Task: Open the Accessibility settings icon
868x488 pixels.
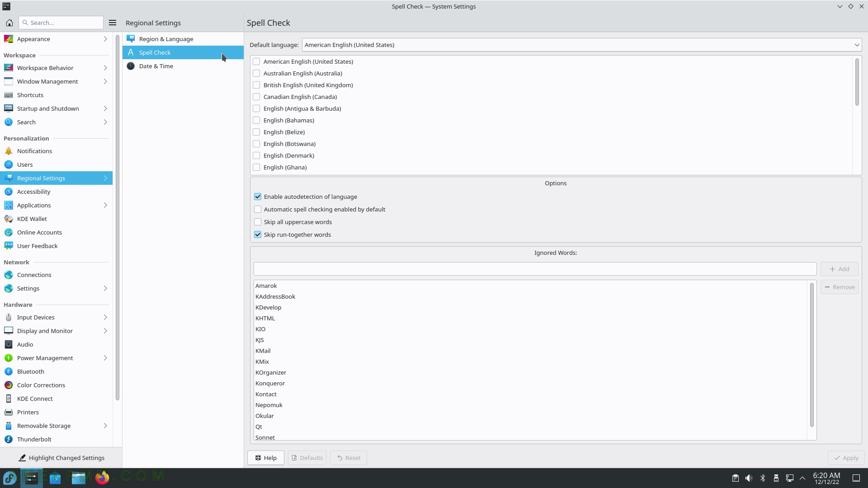Action: coord(9,192)
